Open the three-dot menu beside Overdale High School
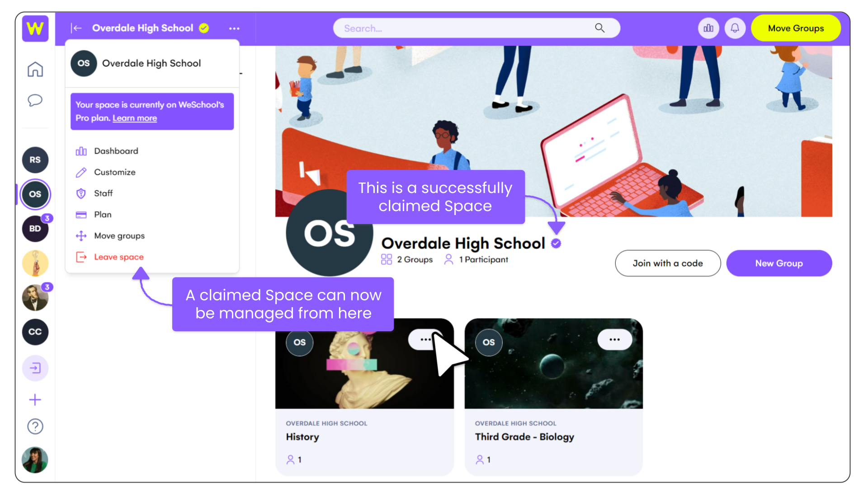The image size is (868, 488). 234,28
